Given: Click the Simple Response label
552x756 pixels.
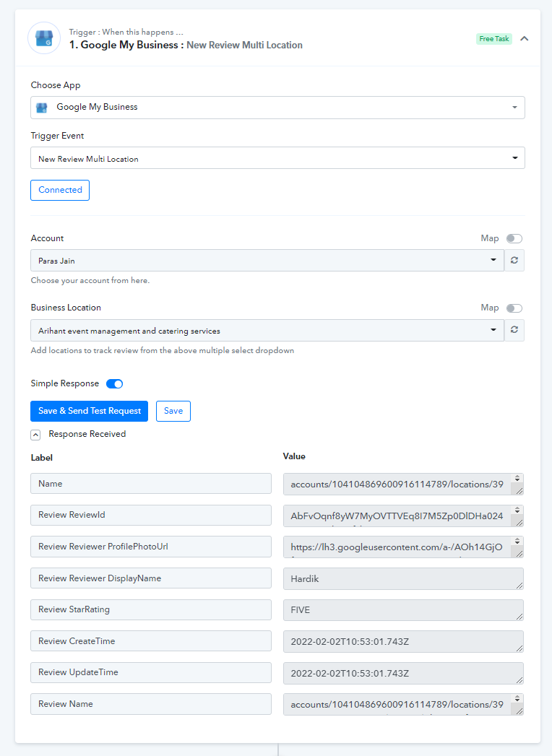Looking at the screenshot, I should [x=64, y=383].
